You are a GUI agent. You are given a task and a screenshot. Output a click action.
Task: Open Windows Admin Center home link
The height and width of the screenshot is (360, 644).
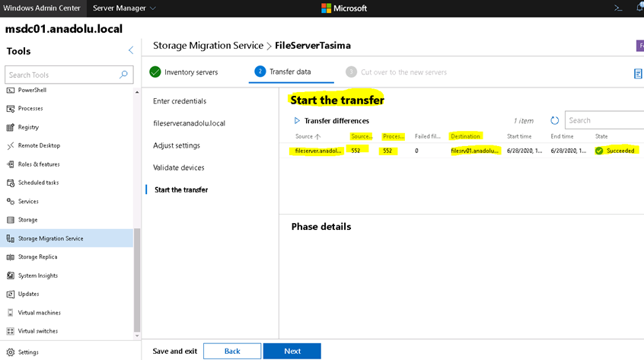point(41,8)
